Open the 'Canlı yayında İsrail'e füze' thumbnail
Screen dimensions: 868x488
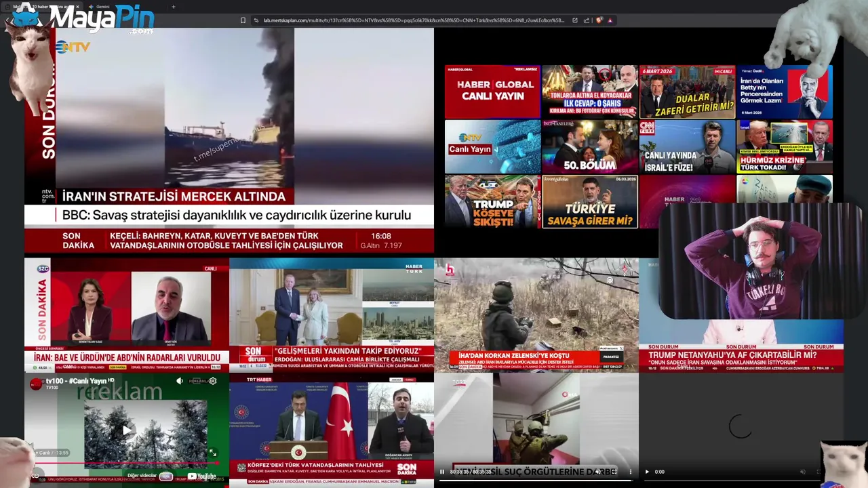coord(687,146)
